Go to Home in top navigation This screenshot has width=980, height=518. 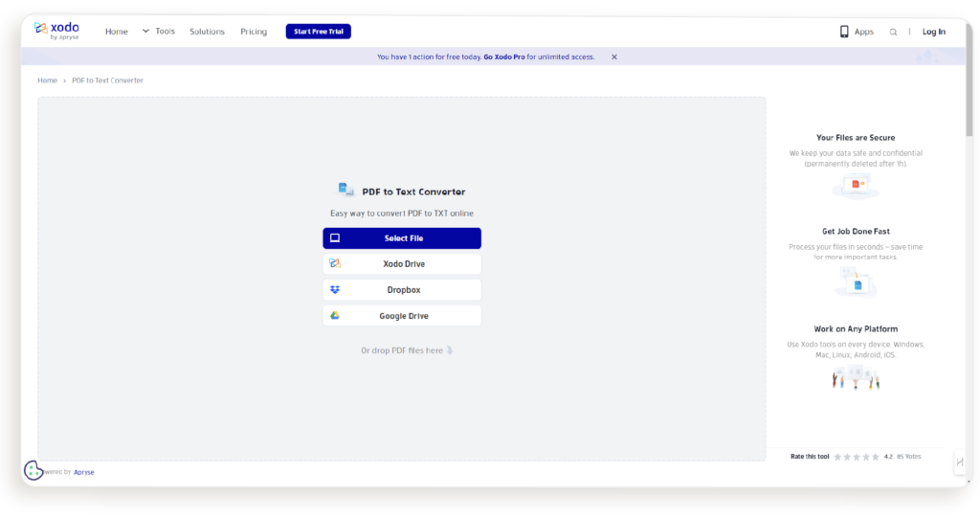tap(116, 32)
